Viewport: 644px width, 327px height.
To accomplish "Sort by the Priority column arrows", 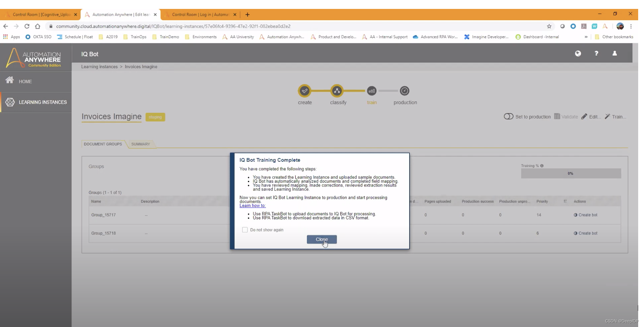I will (x=565, y=201).
